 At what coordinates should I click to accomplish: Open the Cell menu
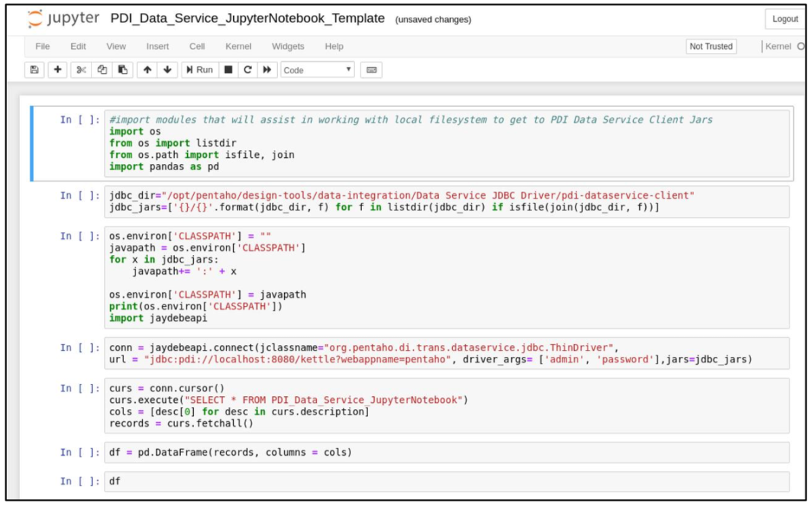pyautogui.click(x=197, y=46)
